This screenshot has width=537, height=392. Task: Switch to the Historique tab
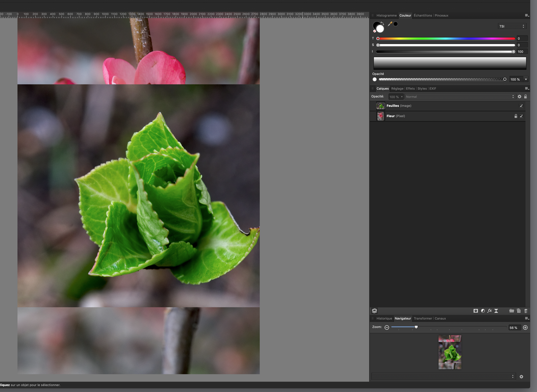click(x=384, y=318)
